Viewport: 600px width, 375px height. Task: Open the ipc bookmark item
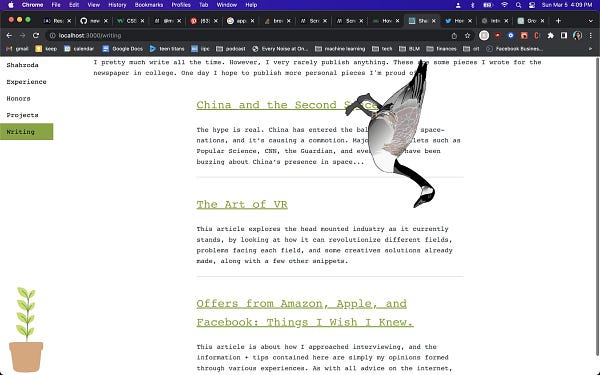coord(201,49)
